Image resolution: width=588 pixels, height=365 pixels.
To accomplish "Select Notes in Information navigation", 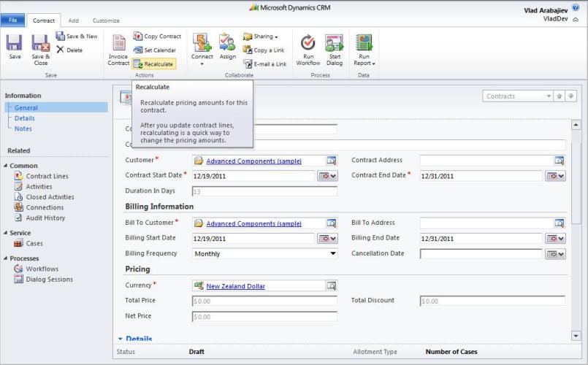I will (23, 128).
